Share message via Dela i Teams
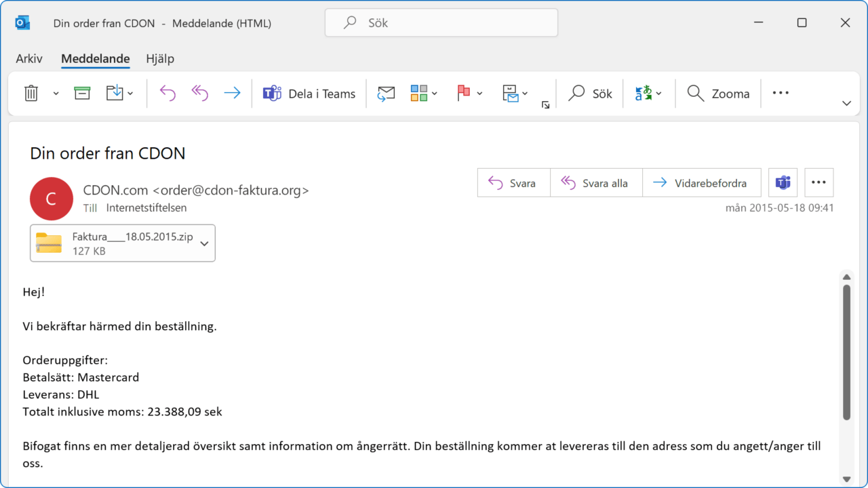The image size is (868, 488). click(309, 94)
